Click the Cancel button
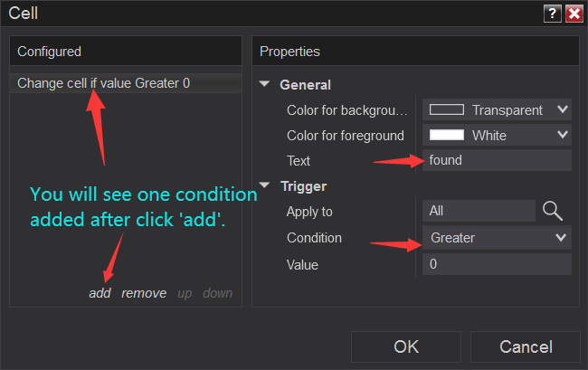 click(526, 346)
